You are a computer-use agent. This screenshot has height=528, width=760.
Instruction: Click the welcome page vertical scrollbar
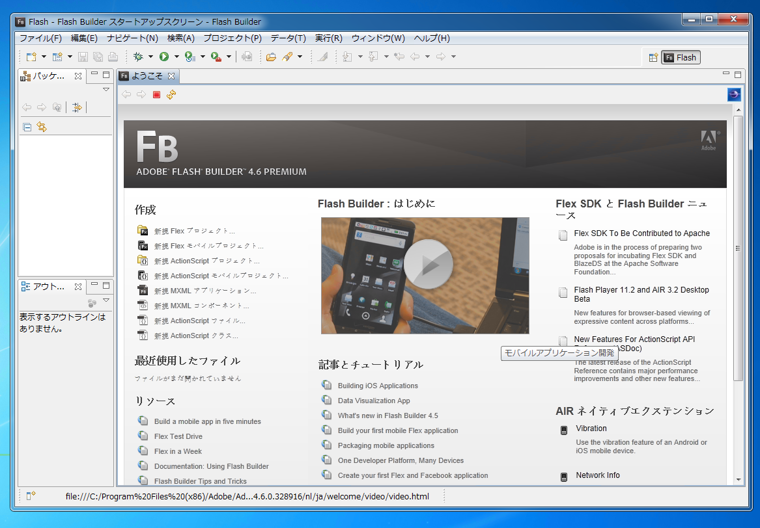point(738,248)
